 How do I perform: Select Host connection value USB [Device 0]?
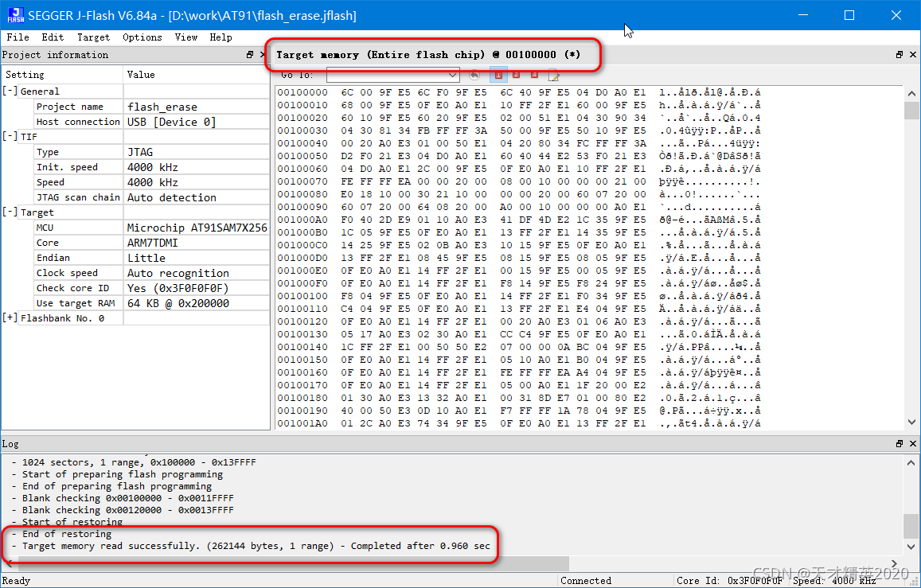(171, 122)
